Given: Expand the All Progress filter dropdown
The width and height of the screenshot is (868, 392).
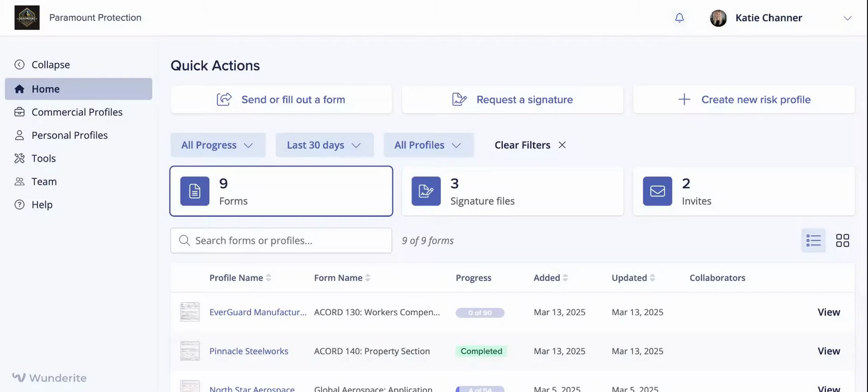Looking at the screenshot, I should click(217, 145).
